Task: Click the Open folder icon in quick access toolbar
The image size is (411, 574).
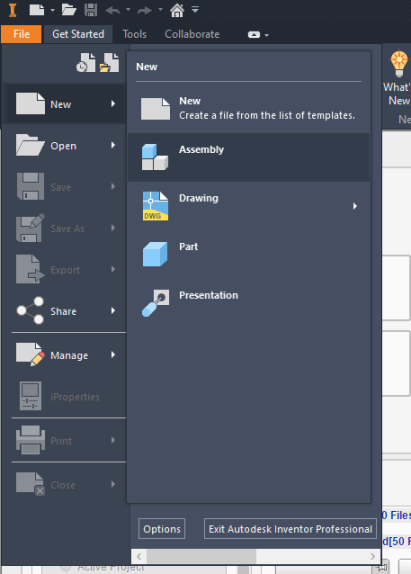Action: tap(69, 10)
